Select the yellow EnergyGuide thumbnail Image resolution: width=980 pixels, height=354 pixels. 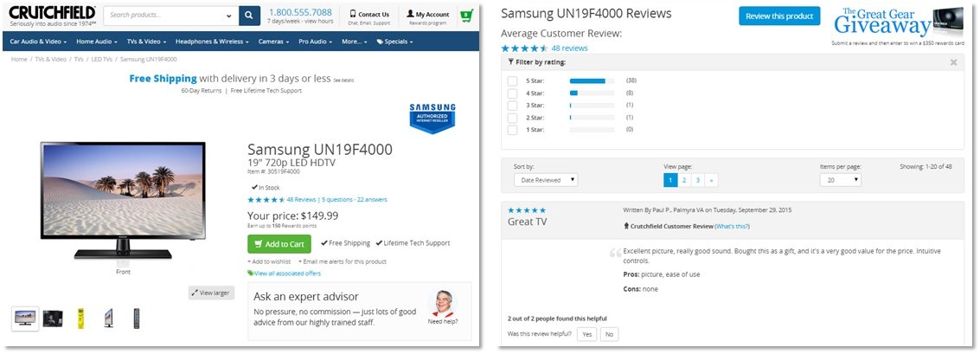point(80,319)
